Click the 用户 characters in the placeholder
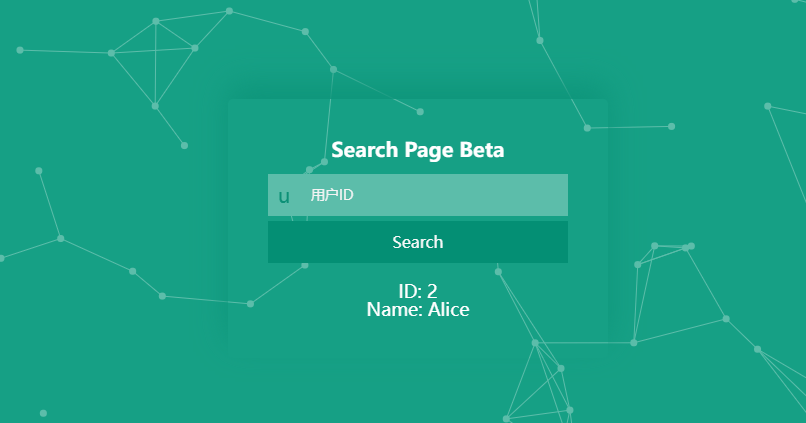The height and width of the screenshot is (423, 806). pos(324,195)
